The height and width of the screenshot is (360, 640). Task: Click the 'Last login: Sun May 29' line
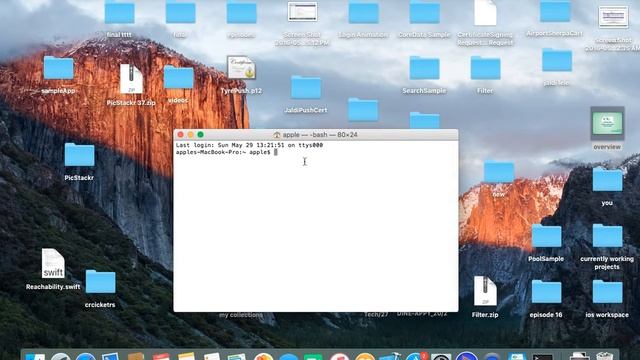249,145
